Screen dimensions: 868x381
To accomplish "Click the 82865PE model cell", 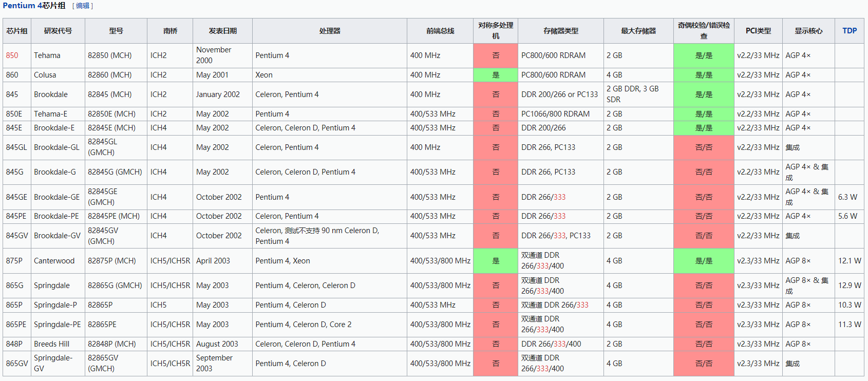I will pos(116,325).
